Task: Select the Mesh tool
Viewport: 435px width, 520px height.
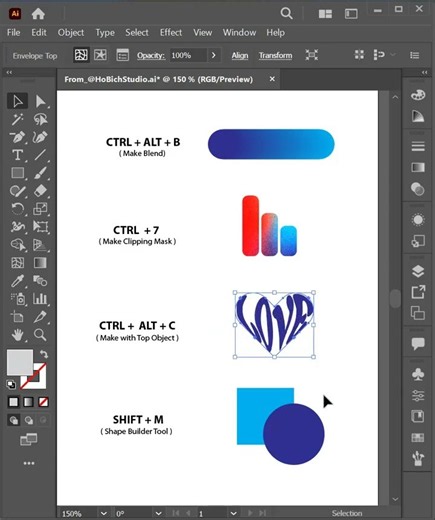Action: [x=17, y=263]
